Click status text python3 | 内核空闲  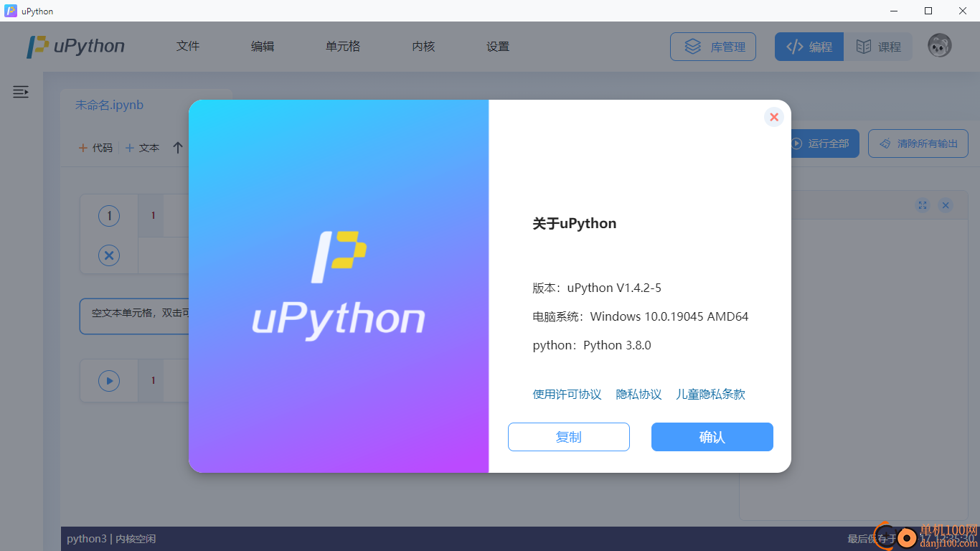coord(111,539)
